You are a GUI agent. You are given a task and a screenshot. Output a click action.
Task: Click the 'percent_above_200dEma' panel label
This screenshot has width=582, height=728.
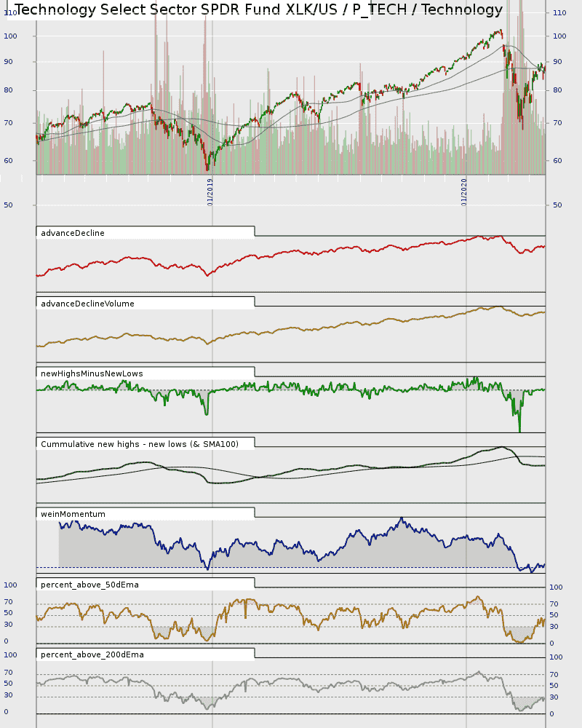92,654
